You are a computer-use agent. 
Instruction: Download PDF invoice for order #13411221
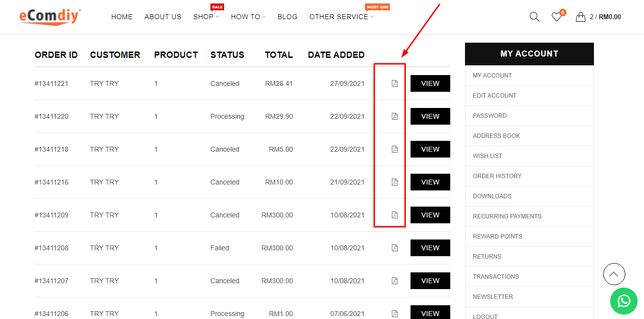(x=394, y=83)
